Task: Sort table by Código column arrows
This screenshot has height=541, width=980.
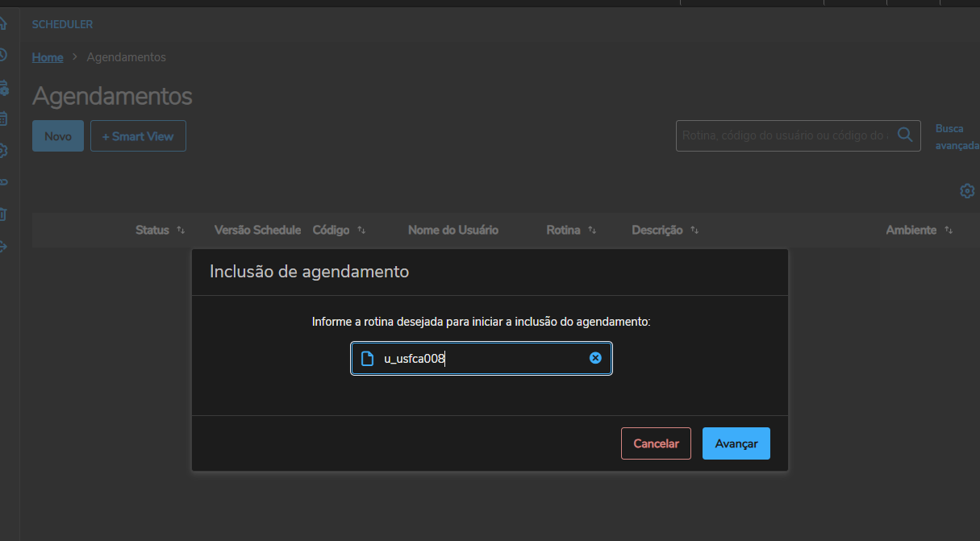Action: [x=361, y=231]
